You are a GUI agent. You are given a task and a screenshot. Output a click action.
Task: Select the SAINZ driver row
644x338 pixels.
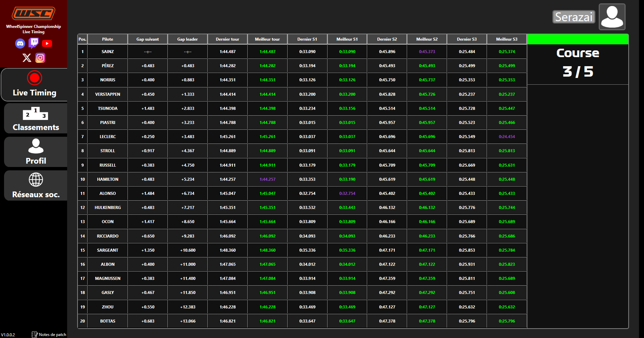(x=107, y=52)
